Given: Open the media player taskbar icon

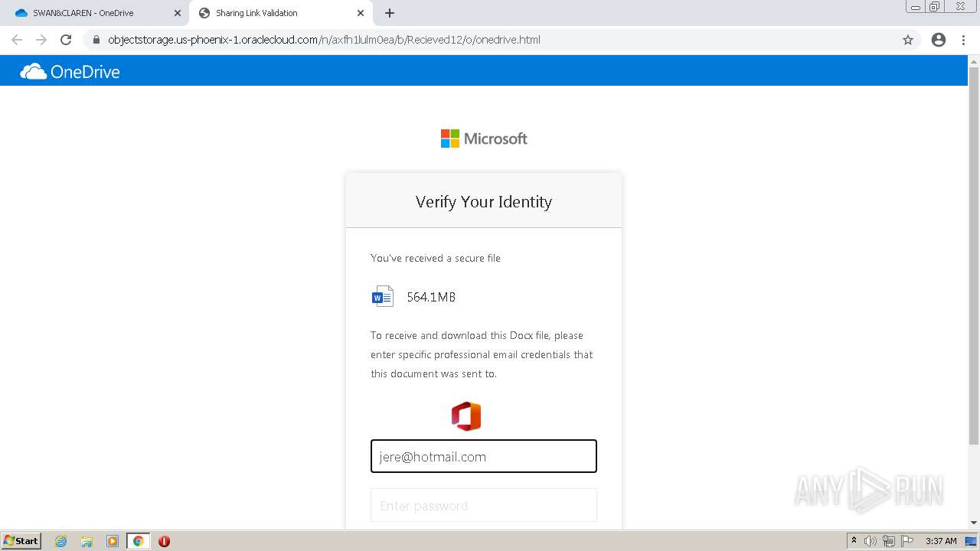Looking at the screenshot, I should pyautogui.click(x=113, y=541).
